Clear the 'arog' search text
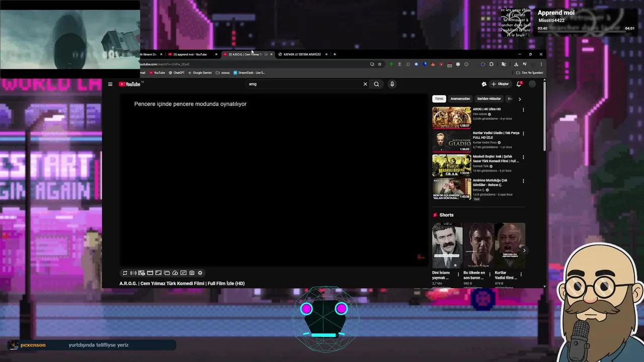Screen dimensions: 644x362 [365, 84]
